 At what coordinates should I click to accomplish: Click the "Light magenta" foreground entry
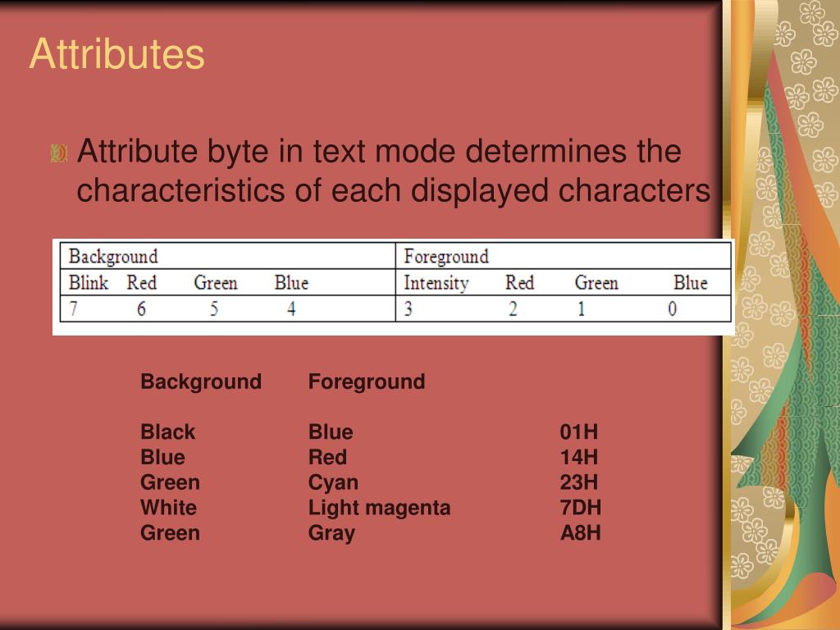point(379,508)
